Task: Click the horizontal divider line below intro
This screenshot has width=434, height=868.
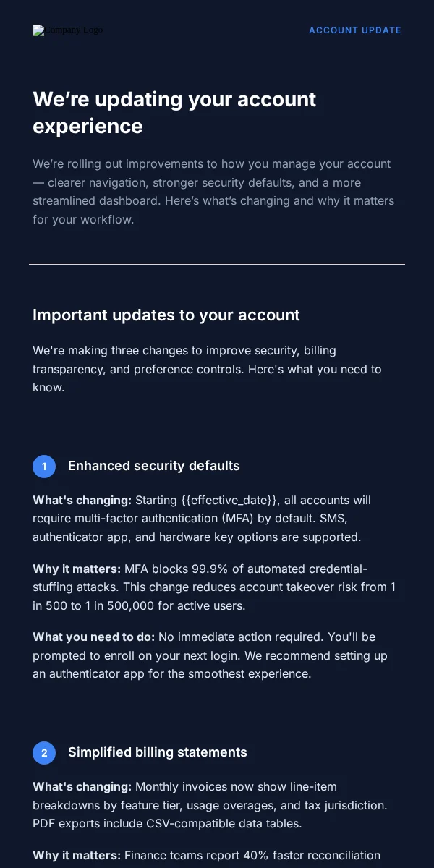Action: tap(217, 264)
